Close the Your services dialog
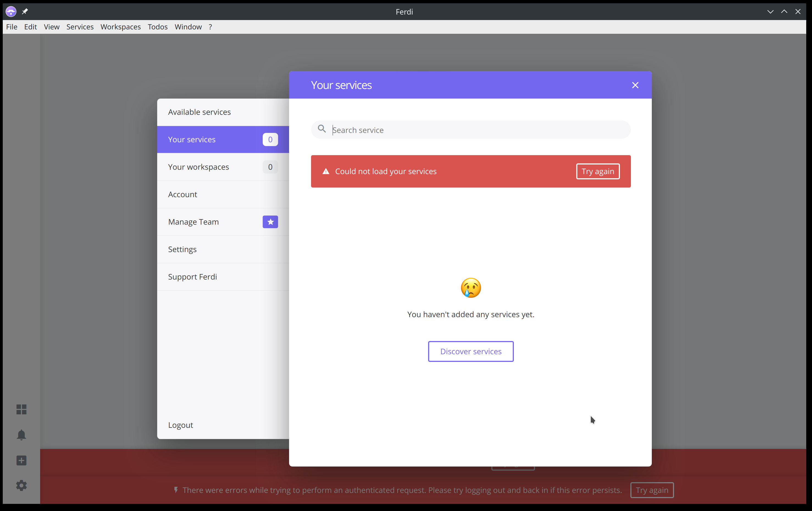 tap(635, 85)
